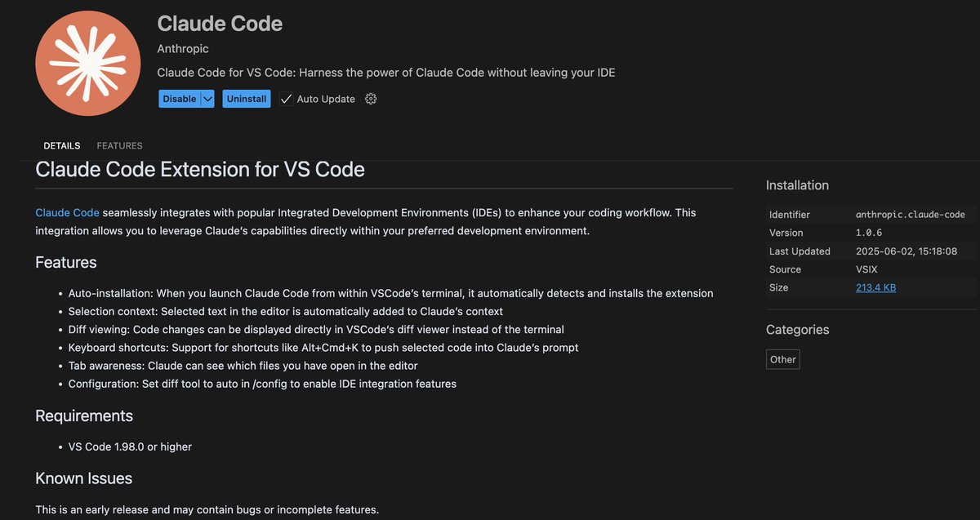Click the Configuration bullet item
This screenshot has height=520, width=980.
262,384
